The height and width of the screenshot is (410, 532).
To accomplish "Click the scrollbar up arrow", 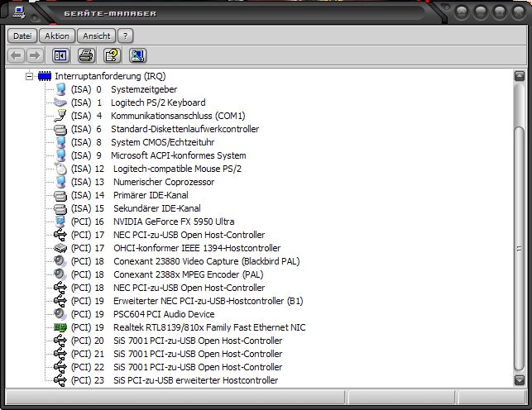I will point(520,76).
